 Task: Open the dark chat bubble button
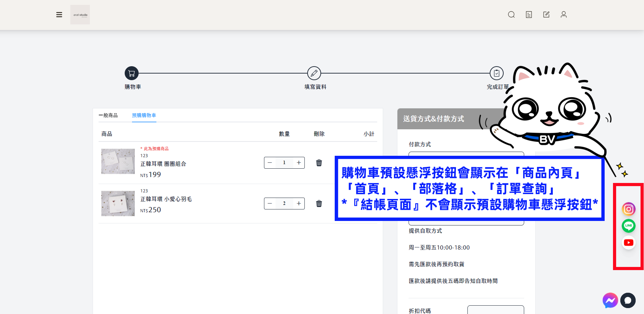628,300
